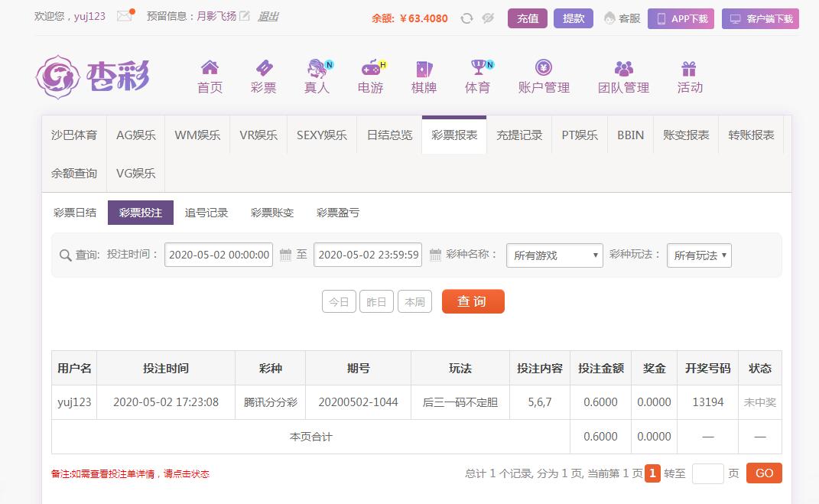Image resolution: width=819 pixels, height=504 pixels.
Task: Click the orange 查询 button
Action: pos(473,301)
